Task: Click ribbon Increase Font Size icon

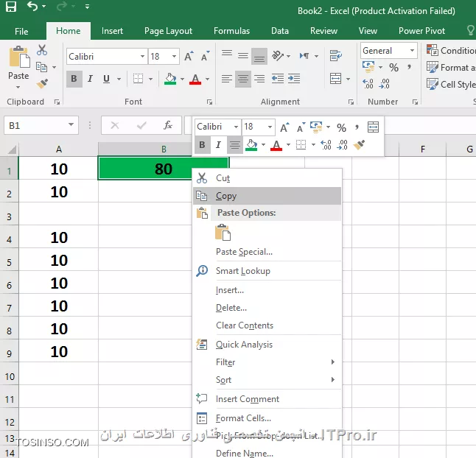Action: [x=189, y=57]
